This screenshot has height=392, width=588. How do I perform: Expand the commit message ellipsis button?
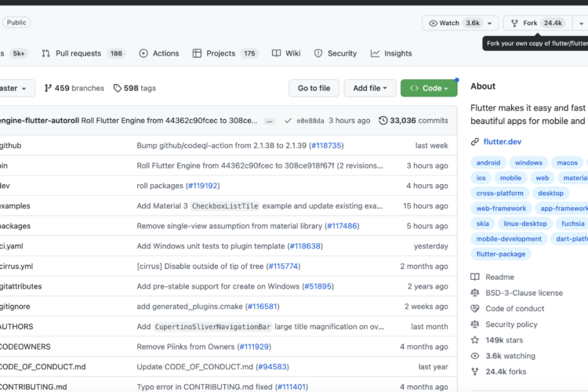click(x=269, y=122)
